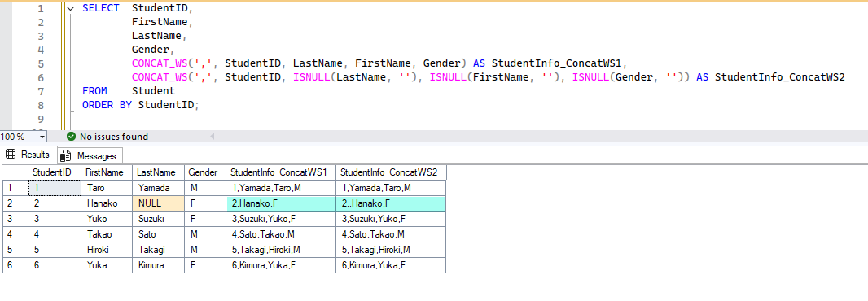868x301 pixels.
Task: Switch to the Messages tab
Action: (x=90, y=155)
